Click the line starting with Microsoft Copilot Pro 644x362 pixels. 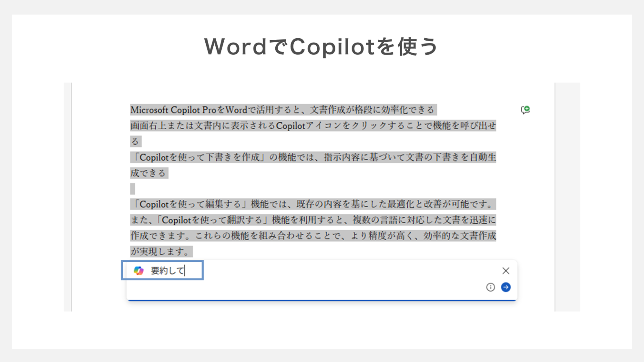click(283, 110)
